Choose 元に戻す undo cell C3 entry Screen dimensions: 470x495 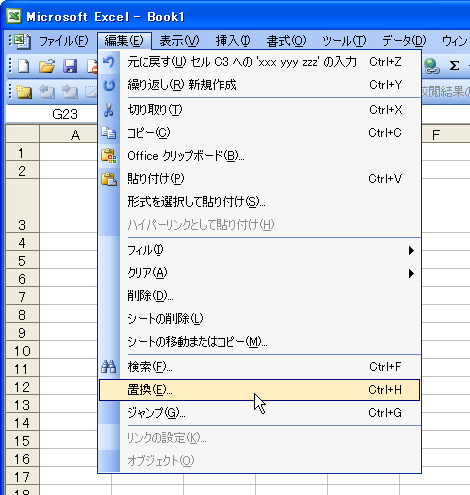click(x=260, y=62)
